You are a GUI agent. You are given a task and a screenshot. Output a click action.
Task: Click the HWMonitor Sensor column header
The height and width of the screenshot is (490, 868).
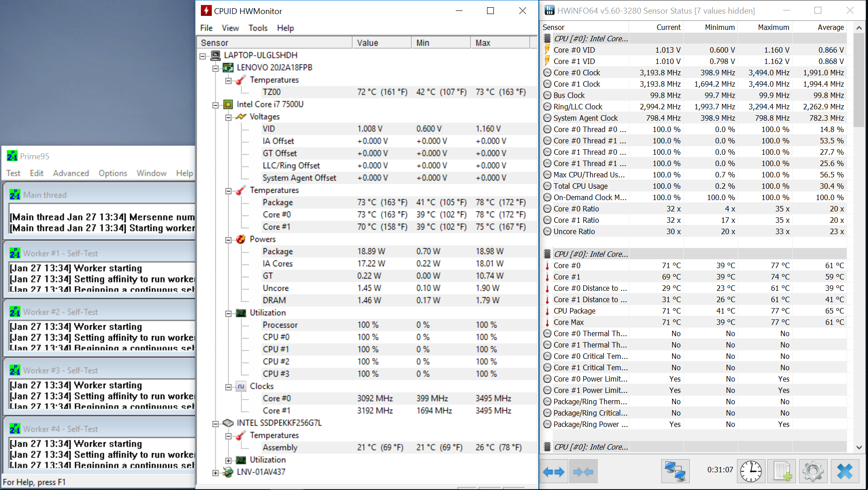click(x=275, y=43)
